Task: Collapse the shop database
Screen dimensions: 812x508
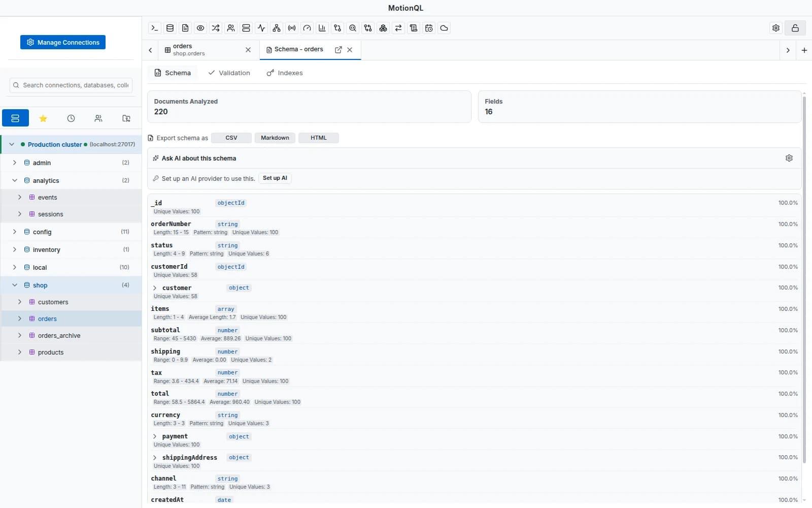Action: [x=15, y=285]
